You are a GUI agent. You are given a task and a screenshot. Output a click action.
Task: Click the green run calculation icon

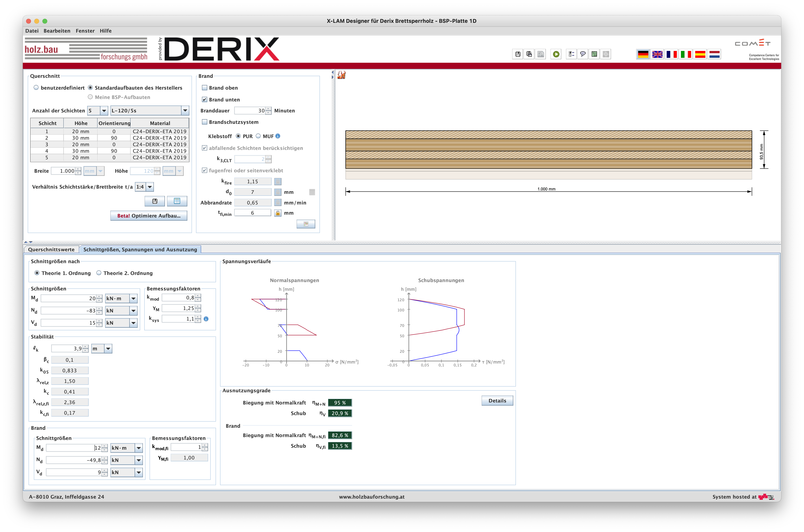coord(556,54)
